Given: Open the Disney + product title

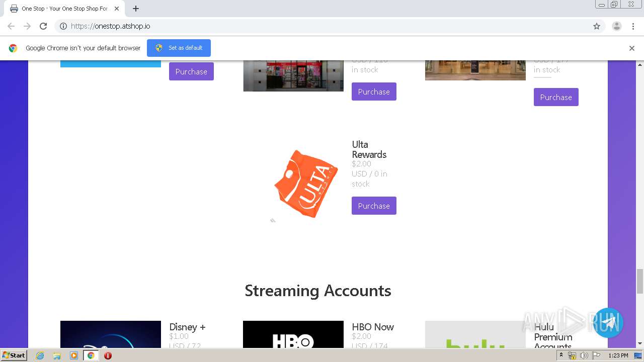Looking at the screenshot, I should click(x=187, y=327).
